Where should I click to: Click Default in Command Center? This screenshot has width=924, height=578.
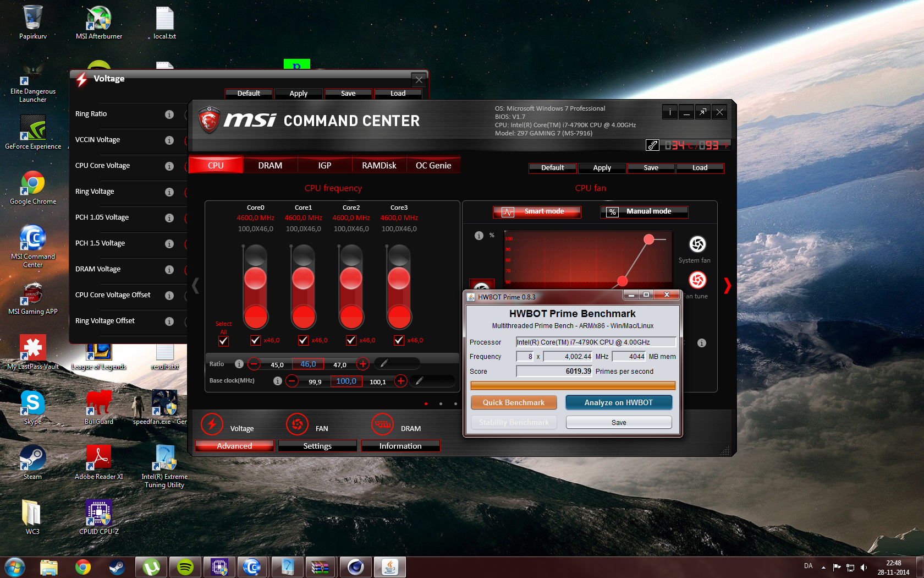(552, 168)
